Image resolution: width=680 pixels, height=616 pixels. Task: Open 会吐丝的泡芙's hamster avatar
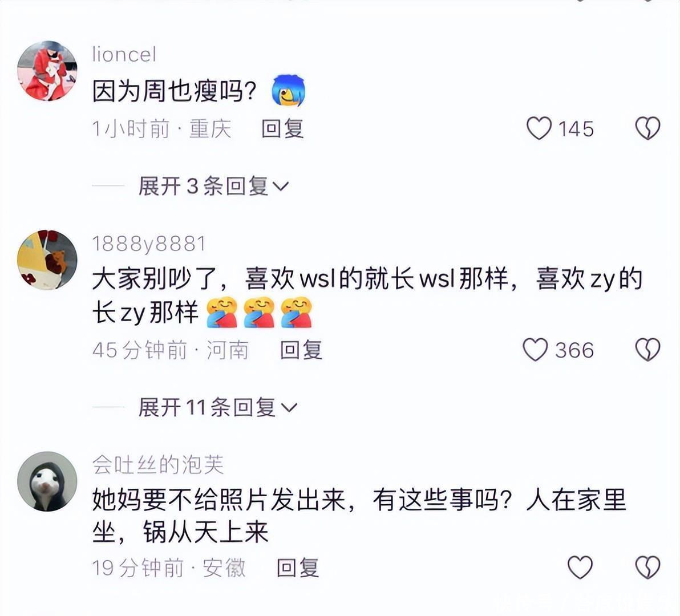47,481
